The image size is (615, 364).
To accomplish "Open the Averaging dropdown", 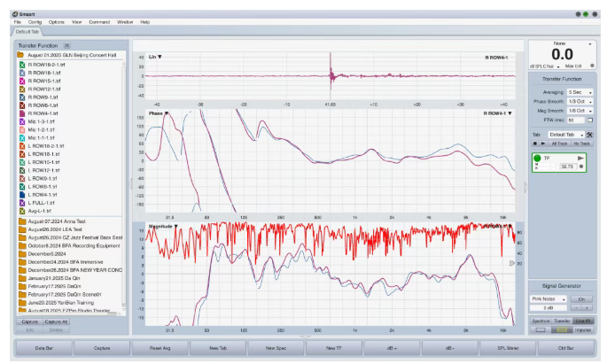I will click(x=580, y=91).
